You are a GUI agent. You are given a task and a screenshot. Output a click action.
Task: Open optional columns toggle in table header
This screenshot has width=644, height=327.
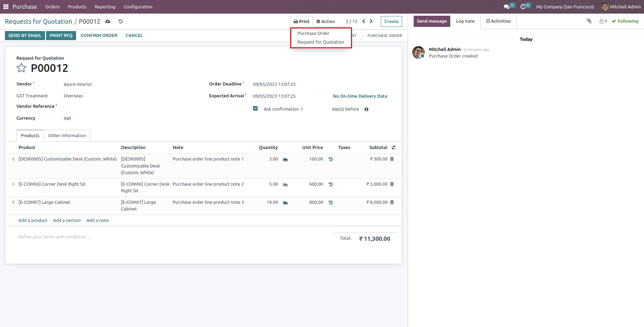pyautogui.click(x=393, y=148)
